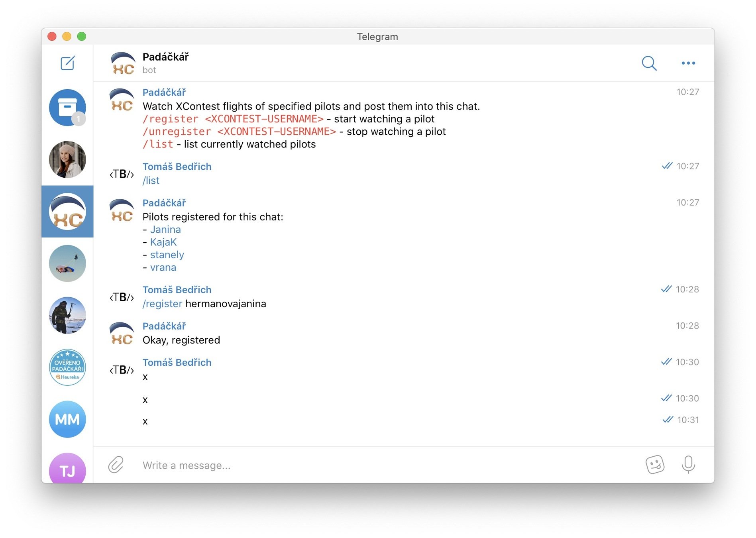The width and height of the screenshot is (756, 538).
Task: Click the red /list command in help
Action: pyautogui.click(x=158, y=144)
